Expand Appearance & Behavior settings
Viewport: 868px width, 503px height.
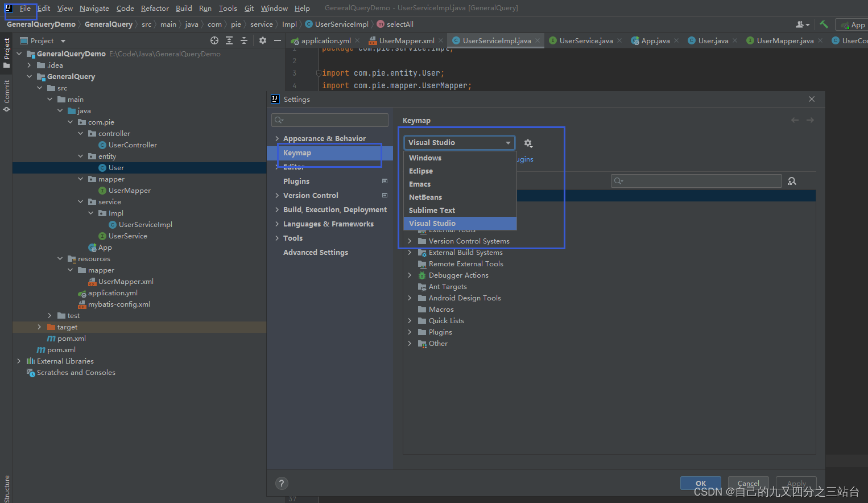(x=277, y=138)
